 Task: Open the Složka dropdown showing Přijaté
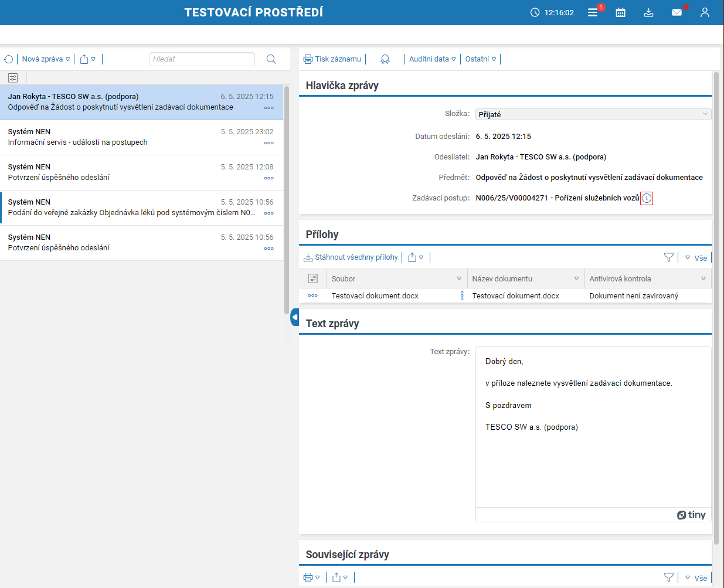pyautogui.click(x=593, y=114)
